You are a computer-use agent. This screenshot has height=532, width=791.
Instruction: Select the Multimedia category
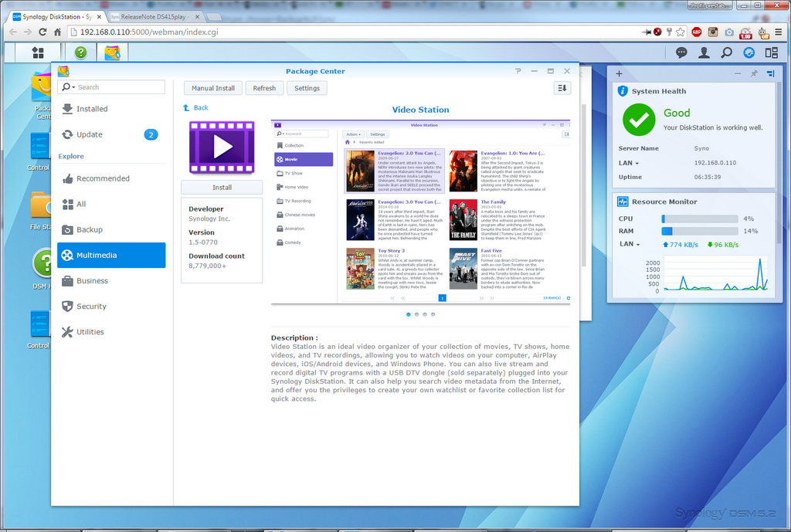[111, 255]
